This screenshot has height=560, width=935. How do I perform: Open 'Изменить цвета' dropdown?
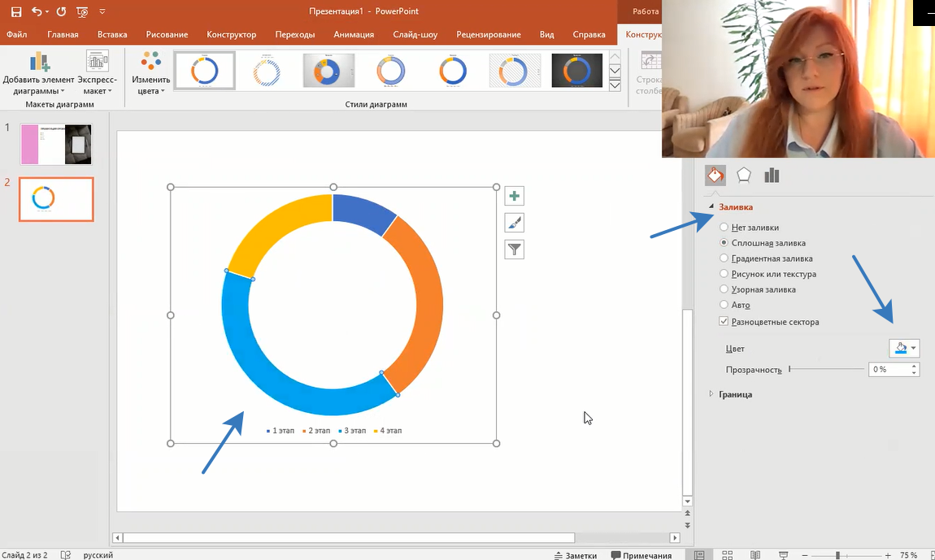pos(151,75)
